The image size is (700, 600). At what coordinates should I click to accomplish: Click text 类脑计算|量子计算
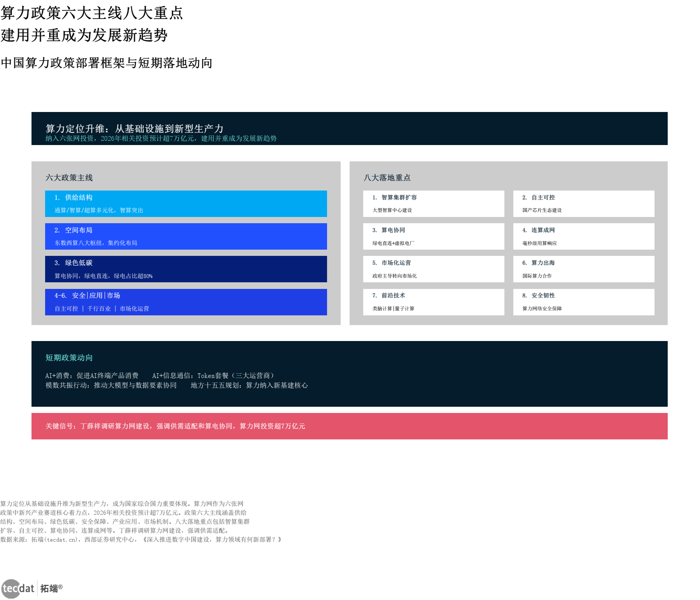tap(393, 309)
